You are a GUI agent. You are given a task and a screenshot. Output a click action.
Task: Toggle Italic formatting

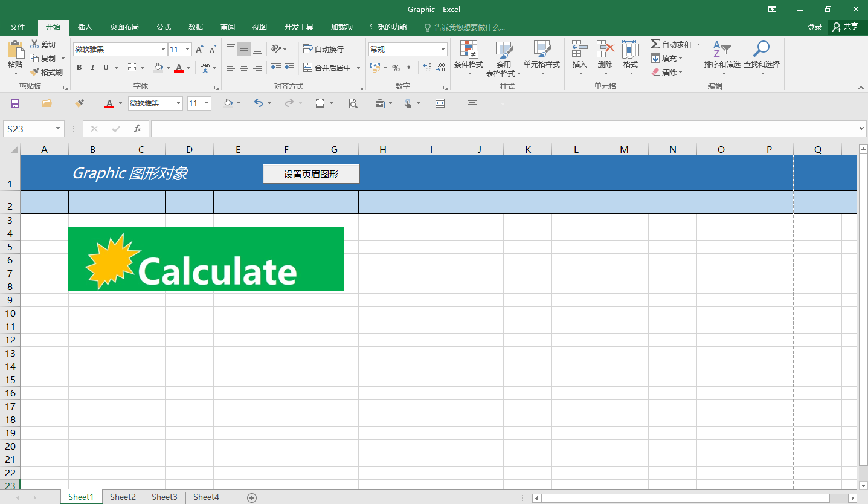(92, 68)
